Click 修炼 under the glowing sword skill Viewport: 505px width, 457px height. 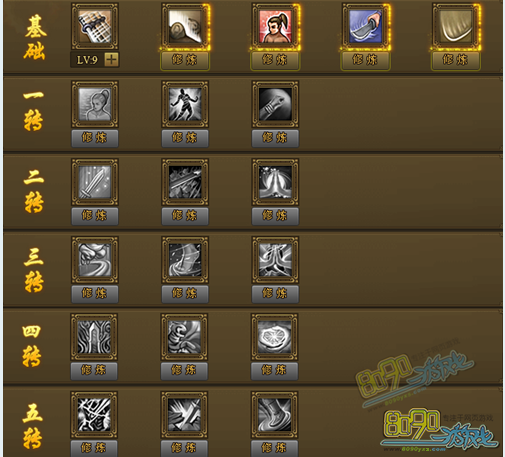95,216
